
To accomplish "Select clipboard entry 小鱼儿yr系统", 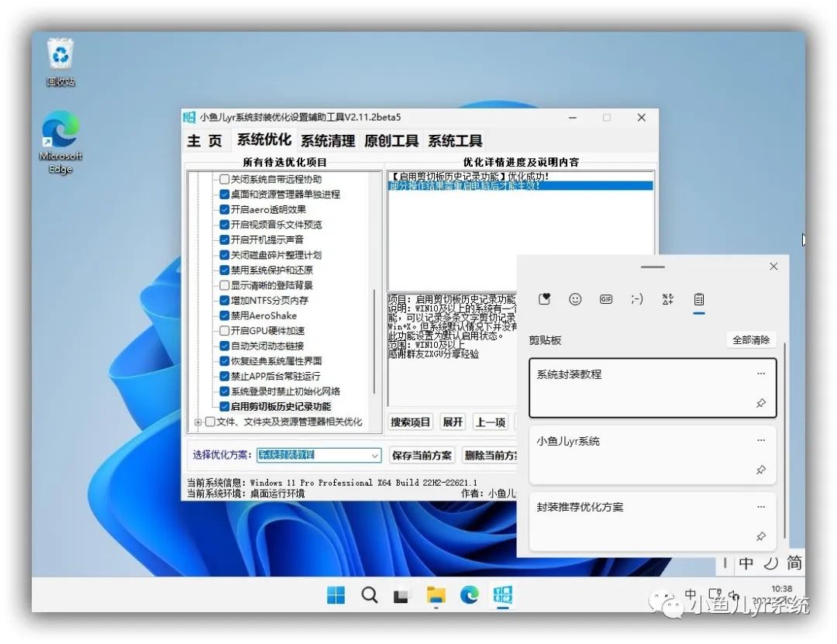I will click(652, 455).
